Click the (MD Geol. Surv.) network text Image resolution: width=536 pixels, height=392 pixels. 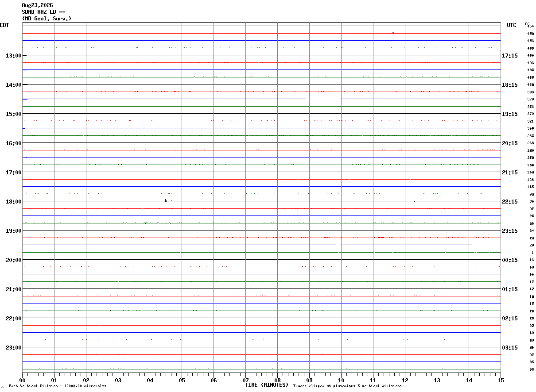pyautogui.click(x=47, y=19)
